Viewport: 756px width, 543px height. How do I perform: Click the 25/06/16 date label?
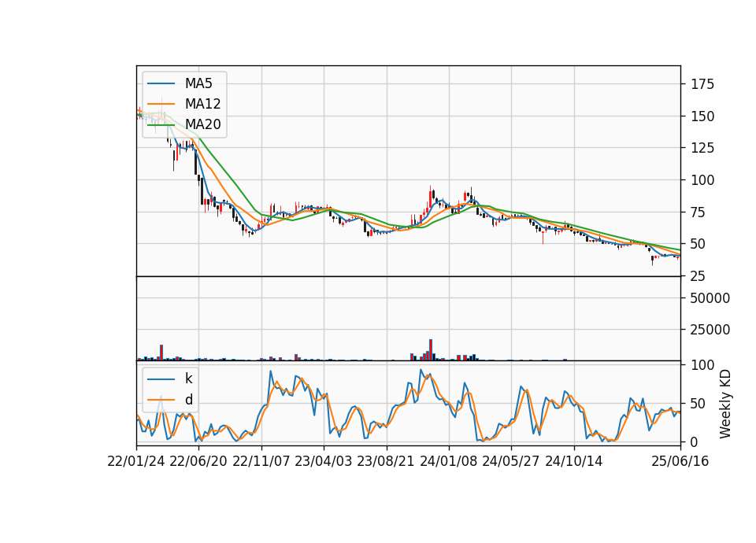[680, 461]
